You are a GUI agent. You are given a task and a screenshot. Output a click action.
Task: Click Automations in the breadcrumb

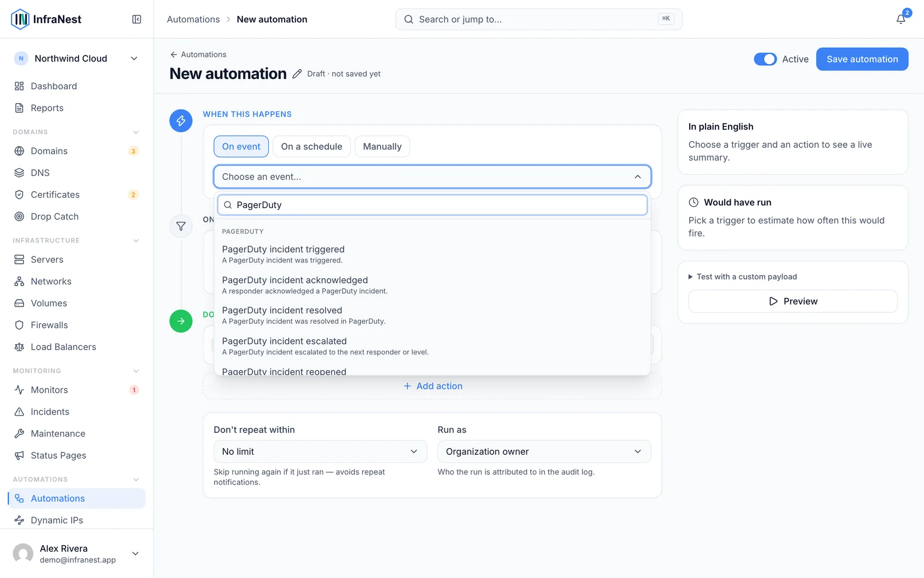(x=193, y=19)
